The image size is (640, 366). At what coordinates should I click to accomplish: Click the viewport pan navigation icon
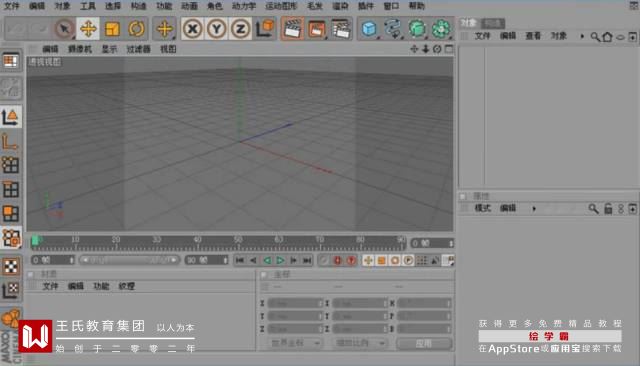coord(414,49)
